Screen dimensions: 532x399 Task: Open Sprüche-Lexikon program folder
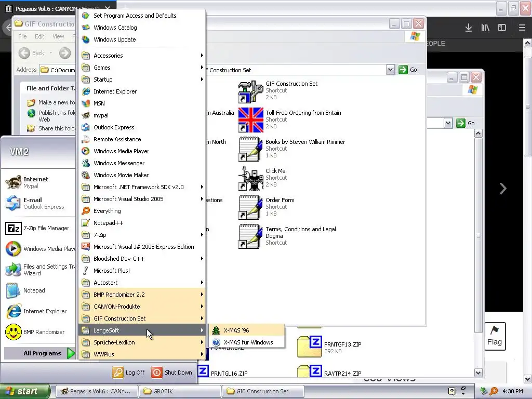coord(142,342)
